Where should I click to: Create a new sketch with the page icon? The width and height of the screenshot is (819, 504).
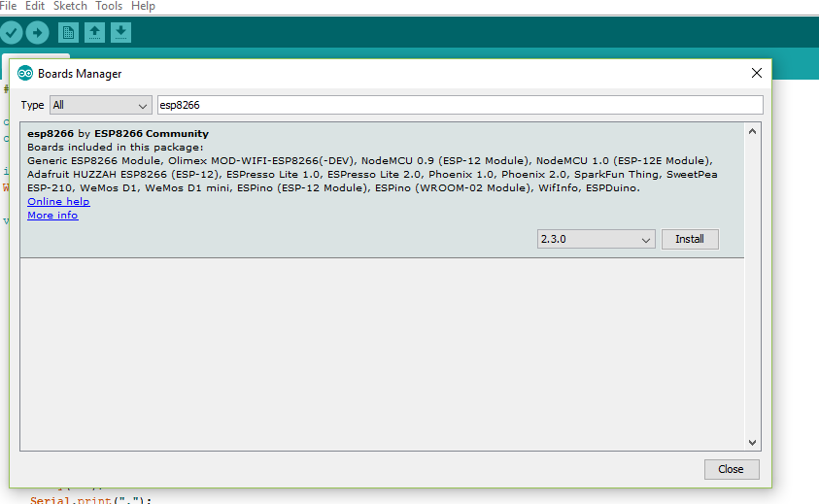68,33
